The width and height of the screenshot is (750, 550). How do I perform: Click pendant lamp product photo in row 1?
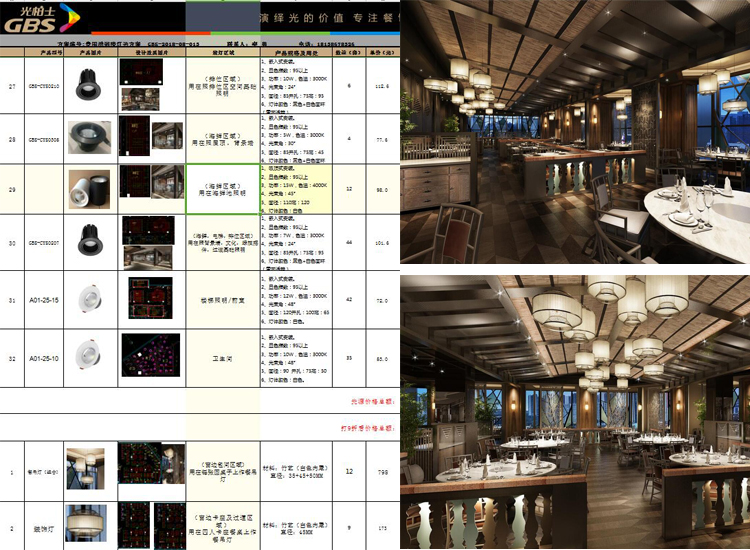tap(85, 469)
